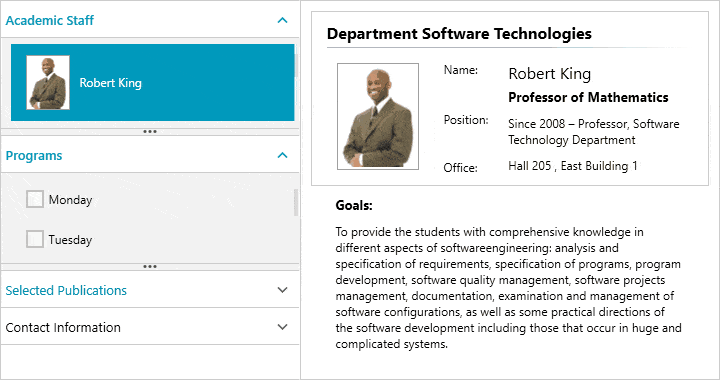Viewport: 720px width, 380px height.
Task: Click the Office: label
Action: click(461, 168)
